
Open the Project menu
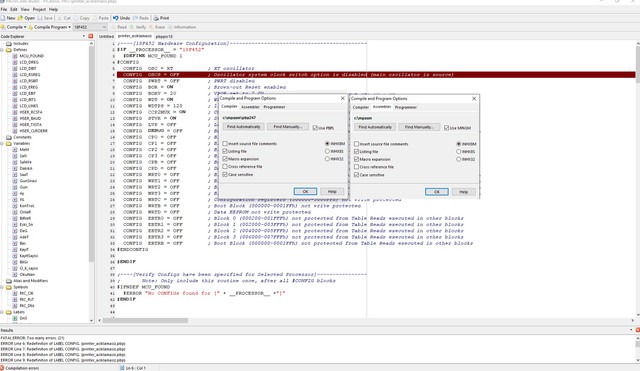(x=39, y=9)
